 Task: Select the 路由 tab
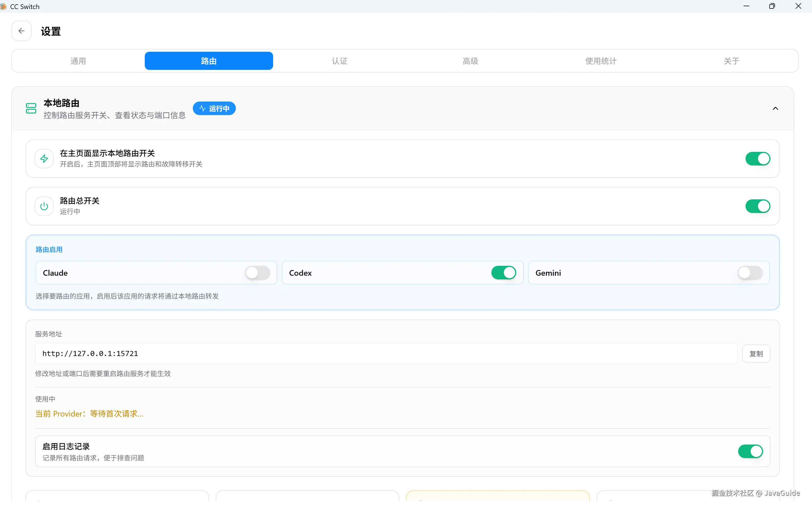(209, 61)
